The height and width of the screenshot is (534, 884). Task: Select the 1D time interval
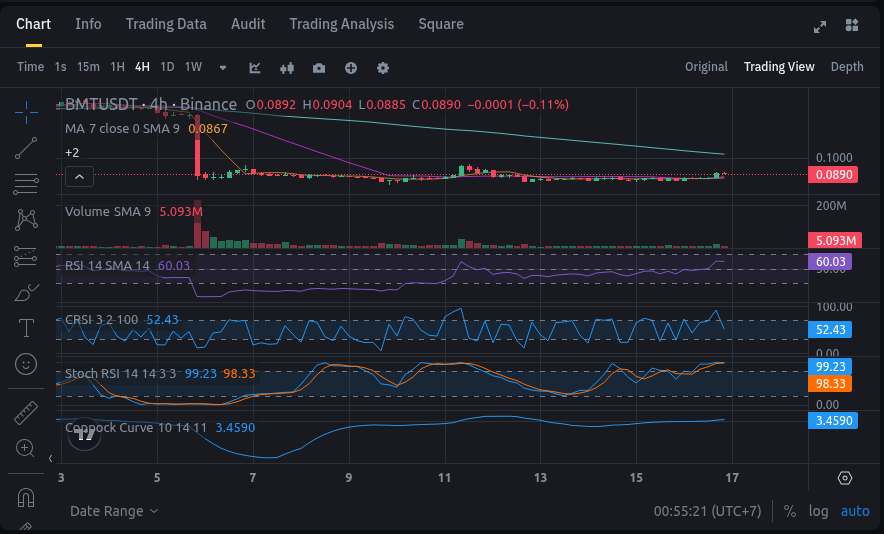[x=167, y=67]
